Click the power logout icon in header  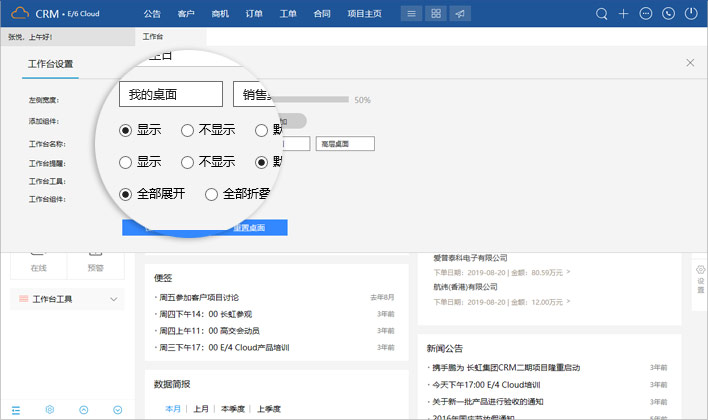pos(690,14)
